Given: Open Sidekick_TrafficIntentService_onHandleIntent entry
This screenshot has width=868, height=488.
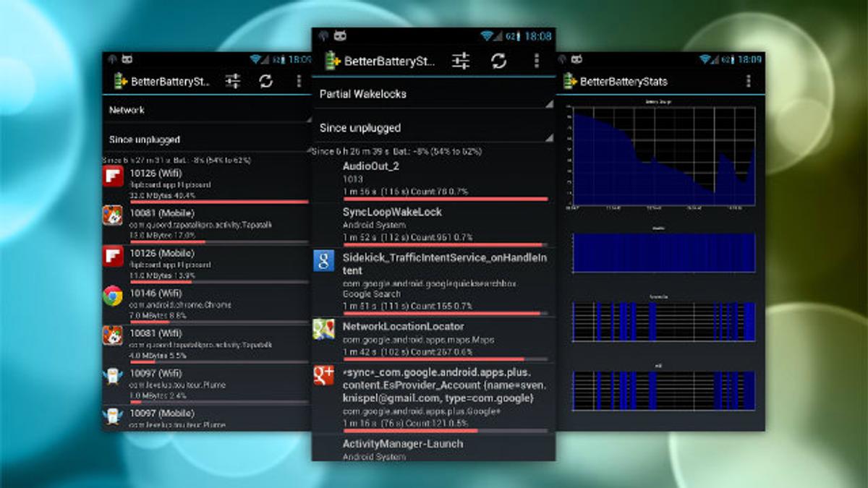Looking at the screenshot, I should 434,283.
